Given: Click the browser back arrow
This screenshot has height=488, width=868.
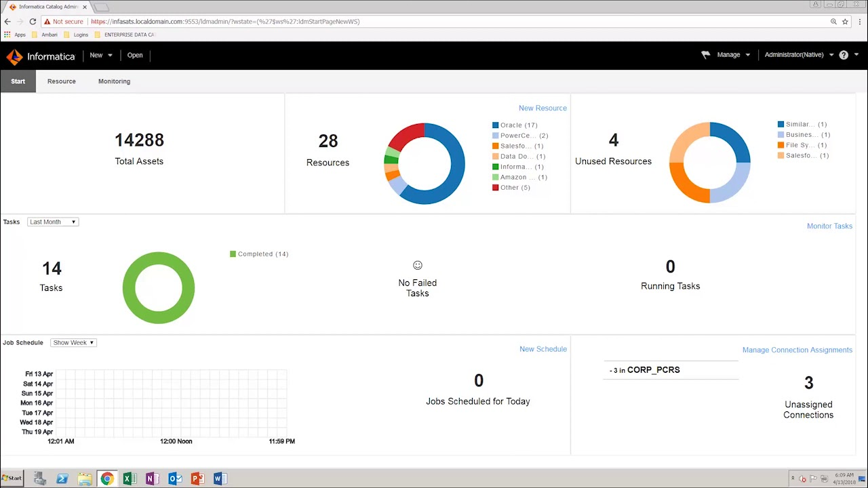Looking at the screenshot, I should (7, 22).
